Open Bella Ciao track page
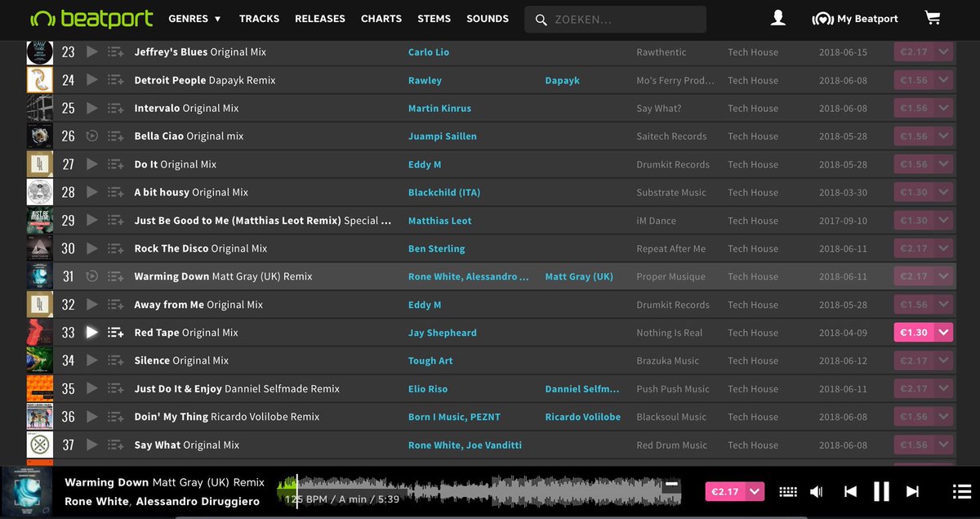The image size is (980, 519). tap(189, 136)
